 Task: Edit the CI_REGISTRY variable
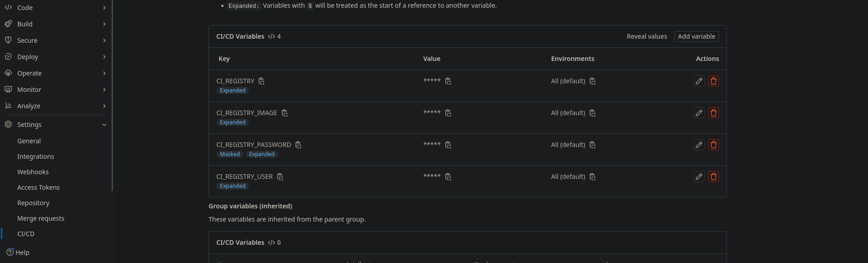pyautogui.click(x=699, y=81)
